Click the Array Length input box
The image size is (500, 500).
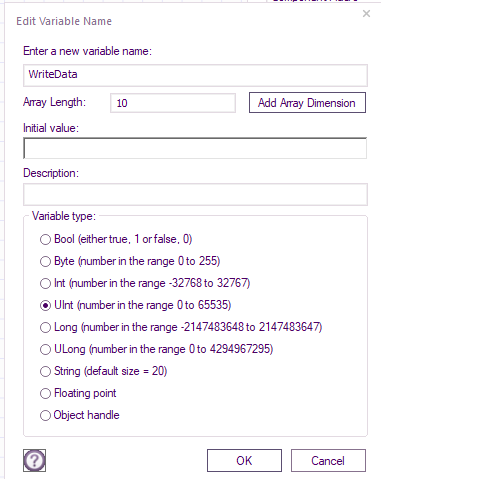click(173, 103)
